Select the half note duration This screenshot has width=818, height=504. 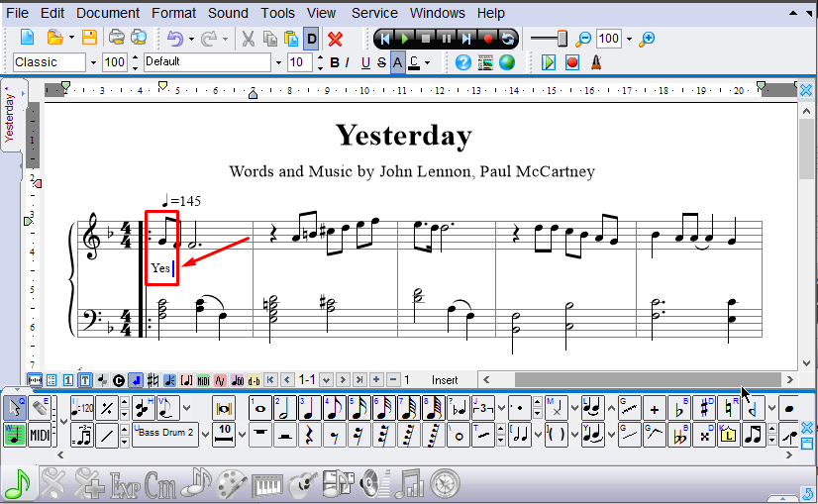(x=285, y=408)
